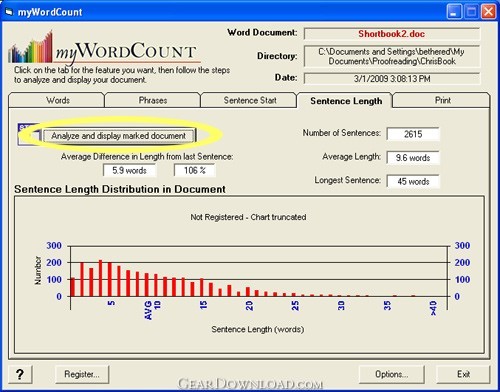
Task: Click Analyze and display marked document
Action: [119, 136]
